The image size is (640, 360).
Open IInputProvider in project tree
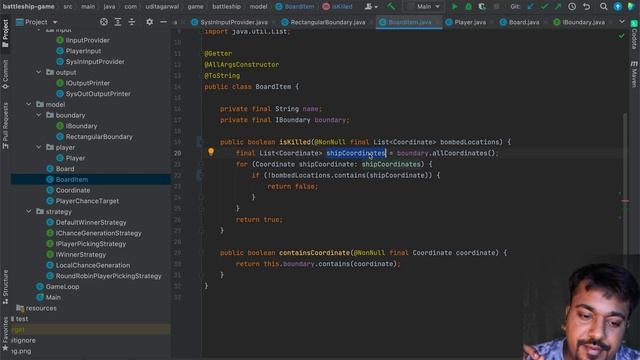click(87, 40)
